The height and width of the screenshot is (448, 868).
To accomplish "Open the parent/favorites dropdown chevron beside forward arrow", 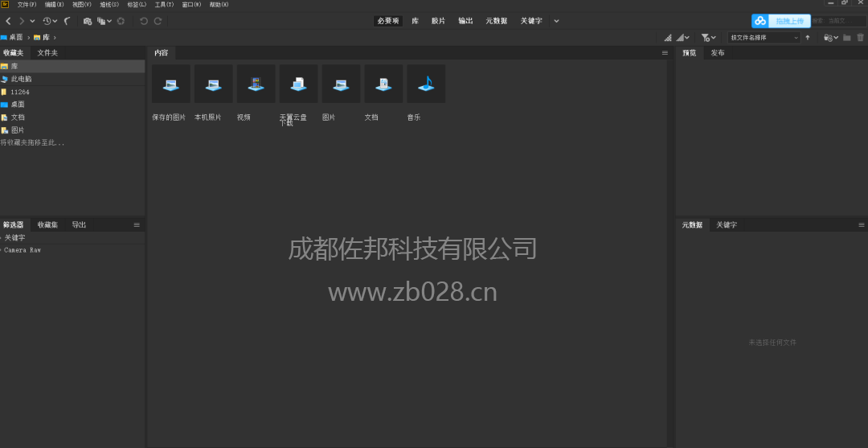I will tap(33, 21).
